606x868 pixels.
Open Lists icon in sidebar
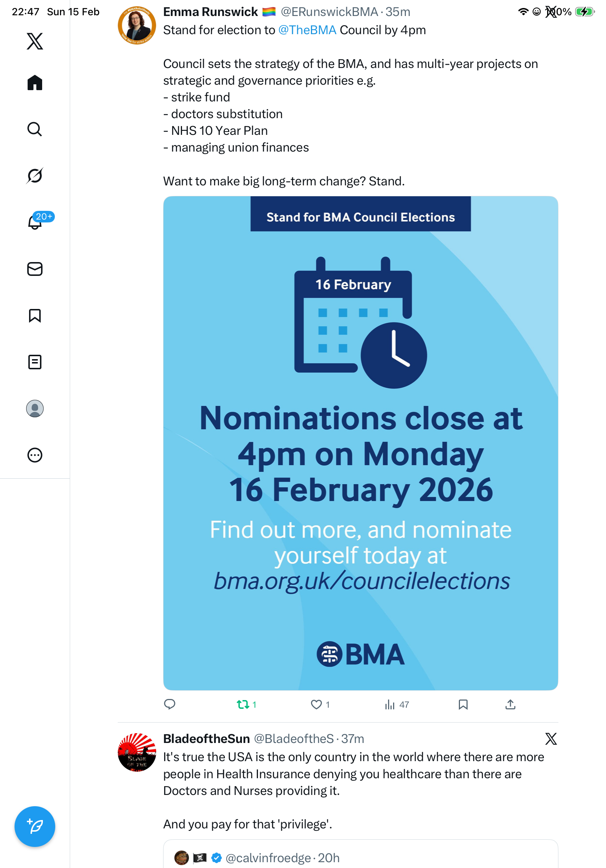(35, 362)
